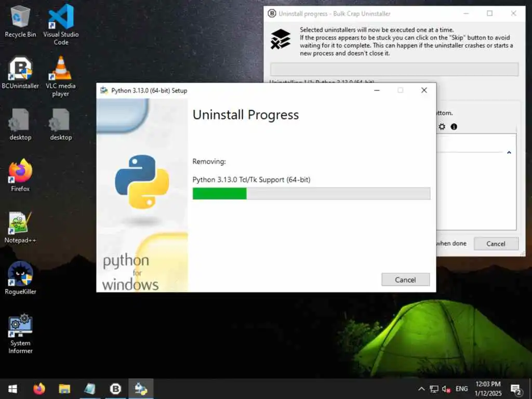Click the Python Setup taskbar button

141,389
